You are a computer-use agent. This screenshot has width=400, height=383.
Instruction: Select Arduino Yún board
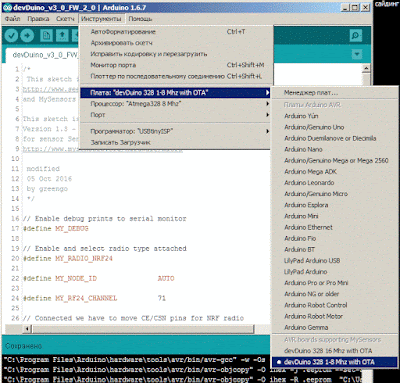tap(335, 116)
